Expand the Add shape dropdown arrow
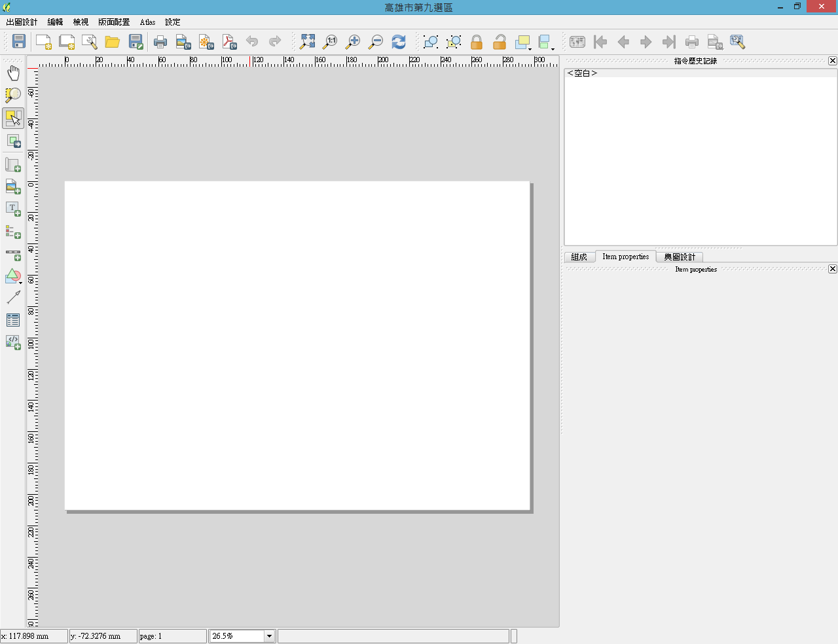The image size is (838, 644). coord(21,283)
